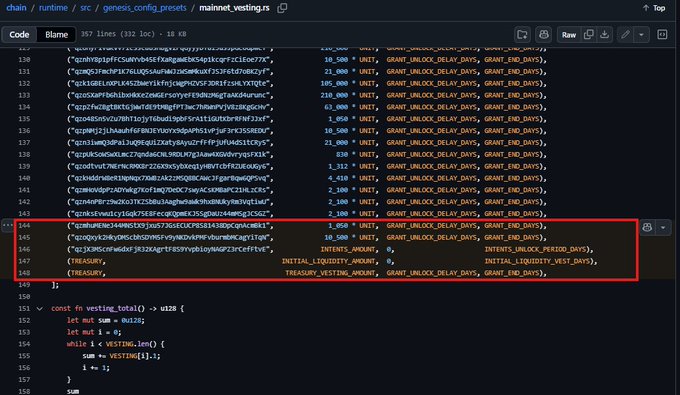680x395 pixels.
Task: Switch to the Blame view tab
Action: 56,34
